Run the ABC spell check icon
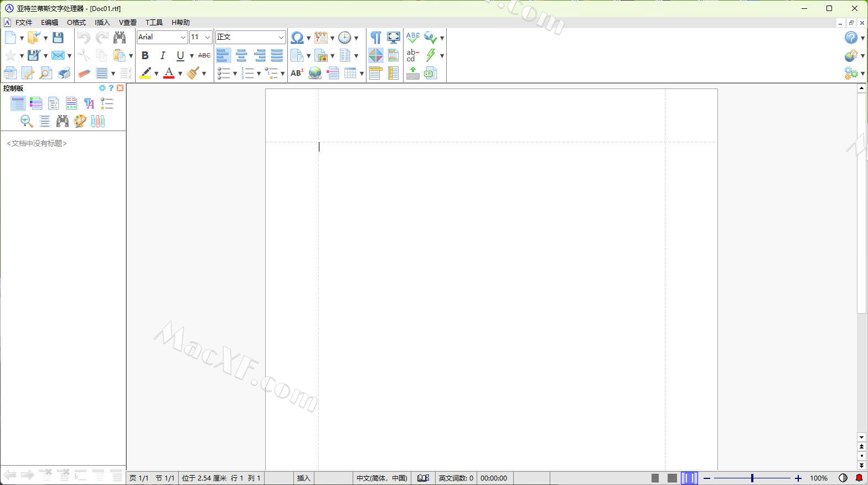868x485 pixels. [x=412, y=38]
